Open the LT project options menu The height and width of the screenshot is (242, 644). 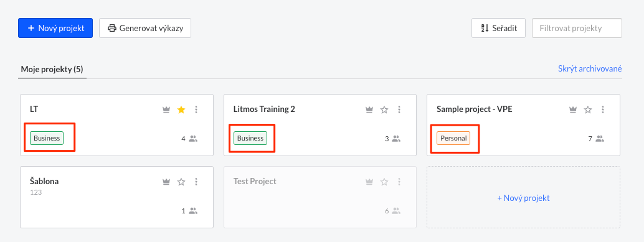click(x=196, y=109)
